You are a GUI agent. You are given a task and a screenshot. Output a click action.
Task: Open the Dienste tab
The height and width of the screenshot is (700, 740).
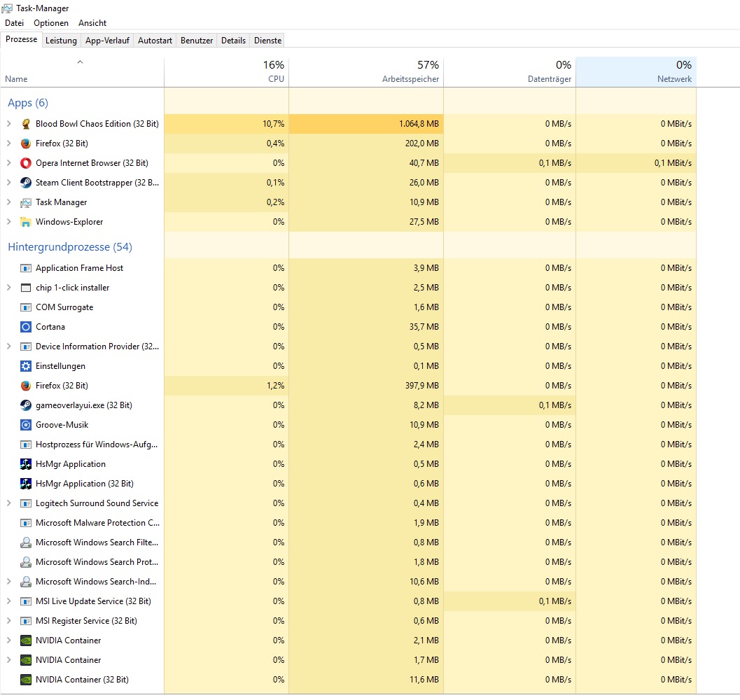[x=267, y=41]
